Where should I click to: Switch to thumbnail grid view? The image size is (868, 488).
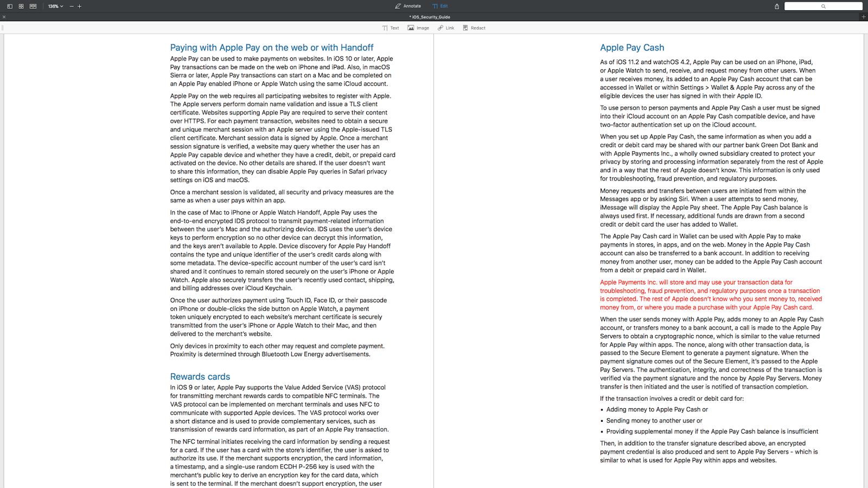tap(21, 6)
